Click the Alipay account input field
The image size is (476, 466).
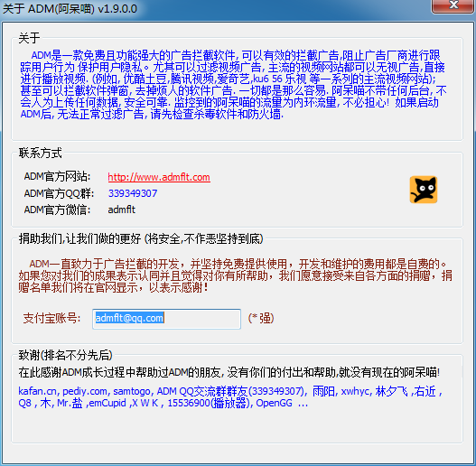pyautogui.click(x=167, y=319)
